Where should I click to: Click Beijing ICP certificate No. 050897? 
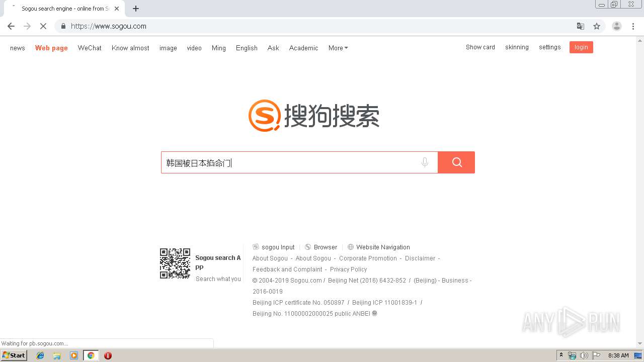tap(298, 302)
